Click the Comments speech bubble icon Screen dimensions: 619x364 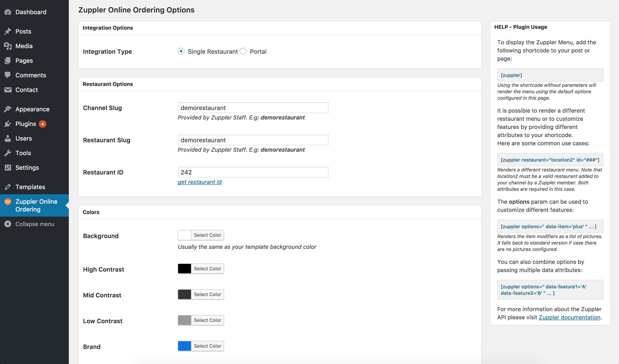pyautogui.click(x=8, y=75)
